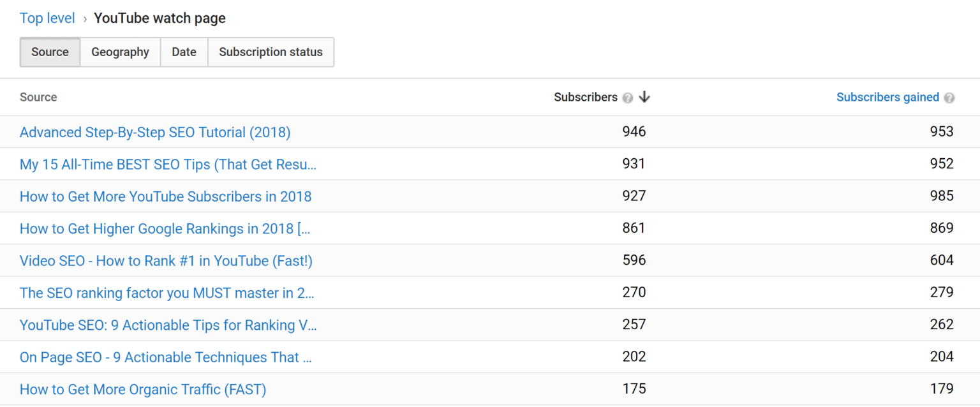Select the Subscription status tab

(x=271, y=52)
